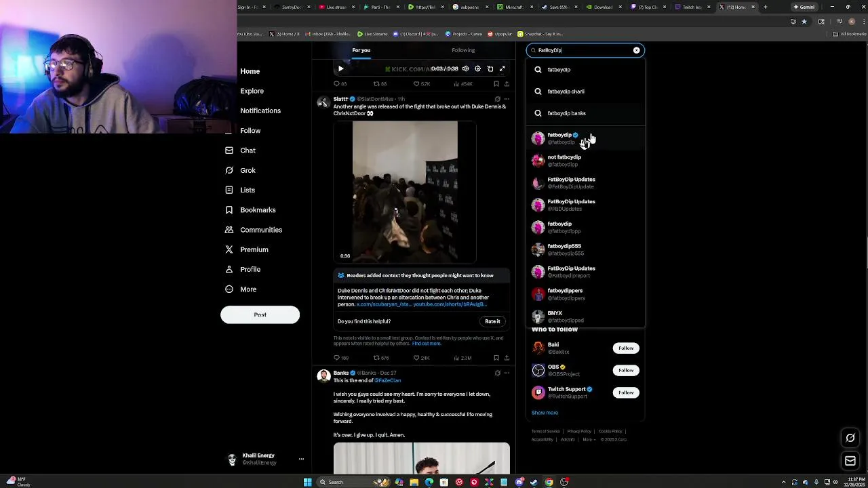Open the fatboydip555 account result
This screenshot has height=488, width=868.
click(585, 249)
